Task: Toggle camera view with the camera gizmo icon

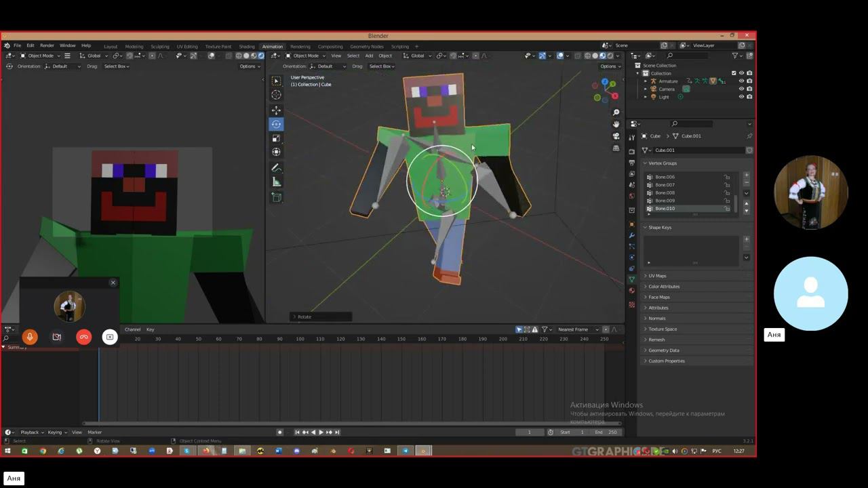Action: point(616,136)
